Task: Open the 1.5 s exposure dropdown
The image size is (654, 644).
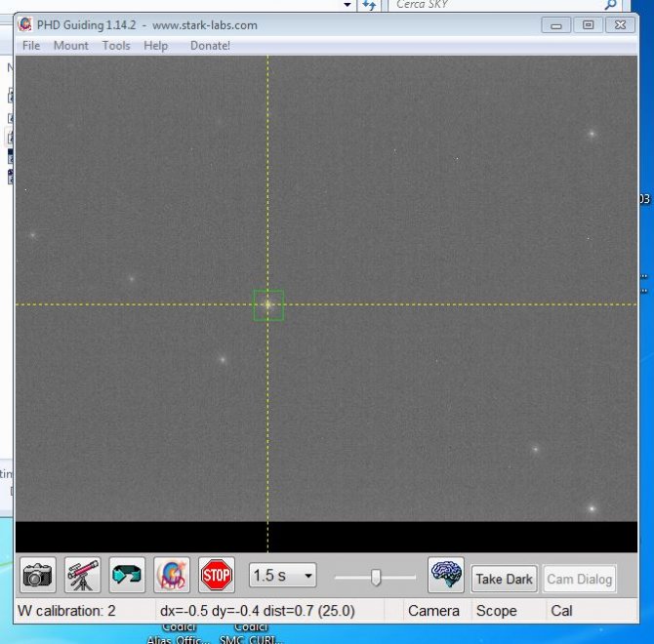Action: (x=283, y=576)
